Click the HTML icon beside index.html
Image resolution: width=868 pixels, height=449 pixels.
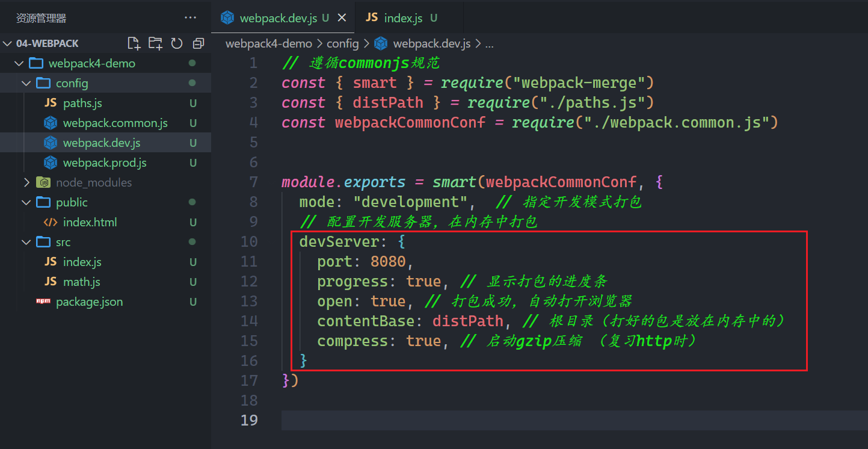click(51, 222)
